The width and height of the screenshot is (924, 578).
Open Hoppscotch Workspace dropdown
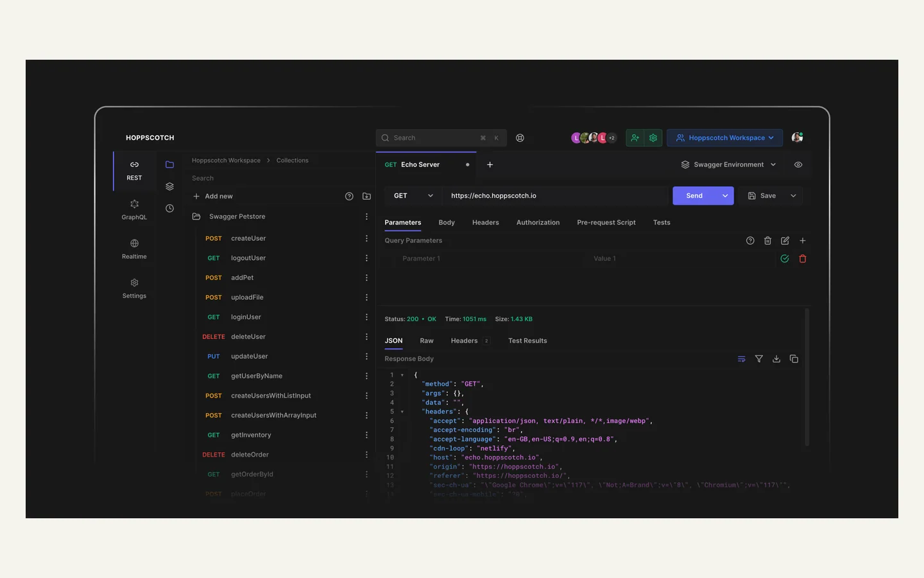(724, 137)
